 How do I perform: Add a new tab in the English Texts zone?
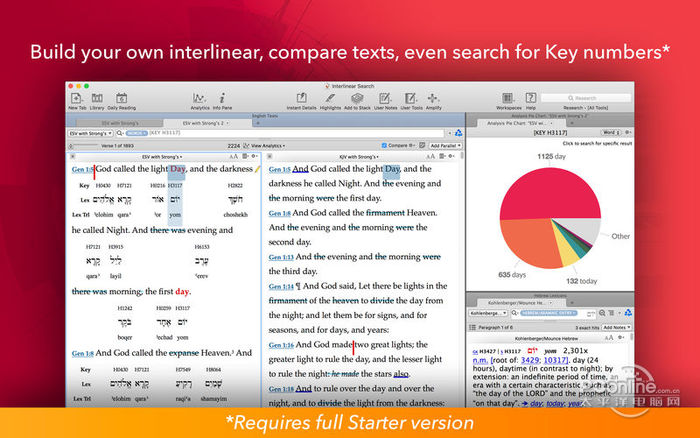pos(258,123)
